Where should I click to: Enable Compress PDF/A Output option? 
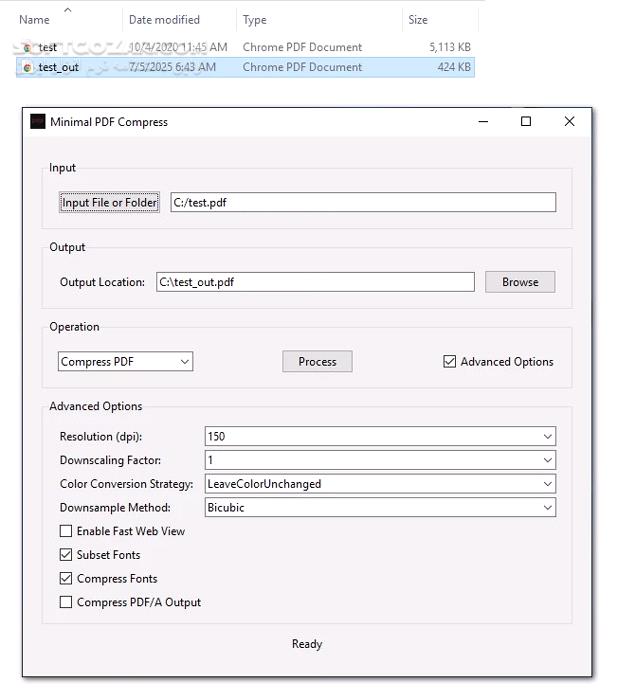click(x=66, y=603)
